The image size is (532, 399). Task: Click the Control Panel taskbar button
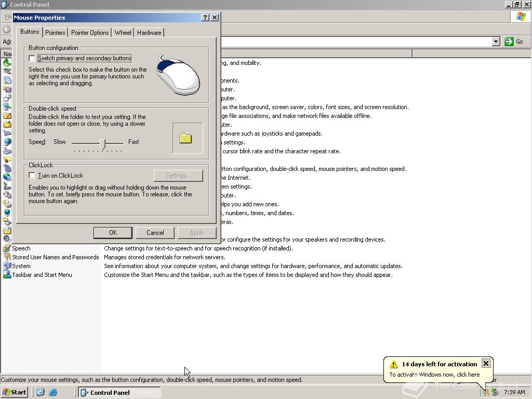[x=119, y=393]
